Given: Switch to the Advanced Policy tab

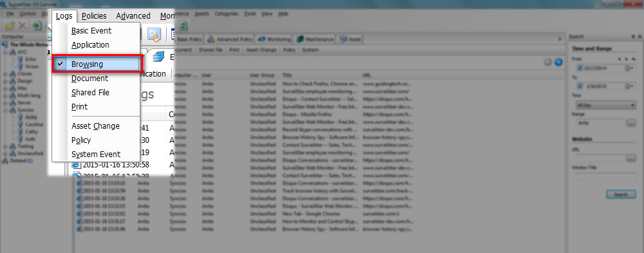Looking at the screenshot, I should [x=229, y=39].
